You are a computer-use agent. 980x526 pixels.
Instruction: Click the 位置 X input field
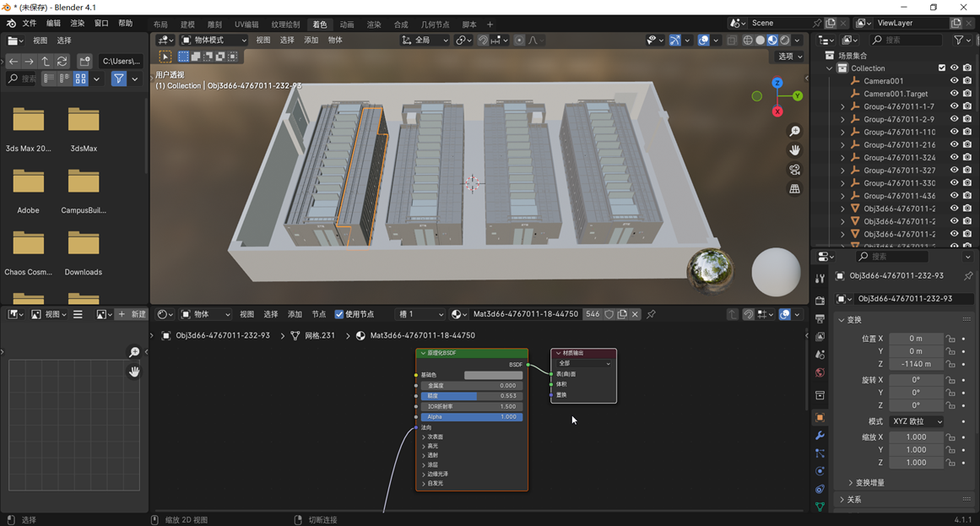point(916,339)
